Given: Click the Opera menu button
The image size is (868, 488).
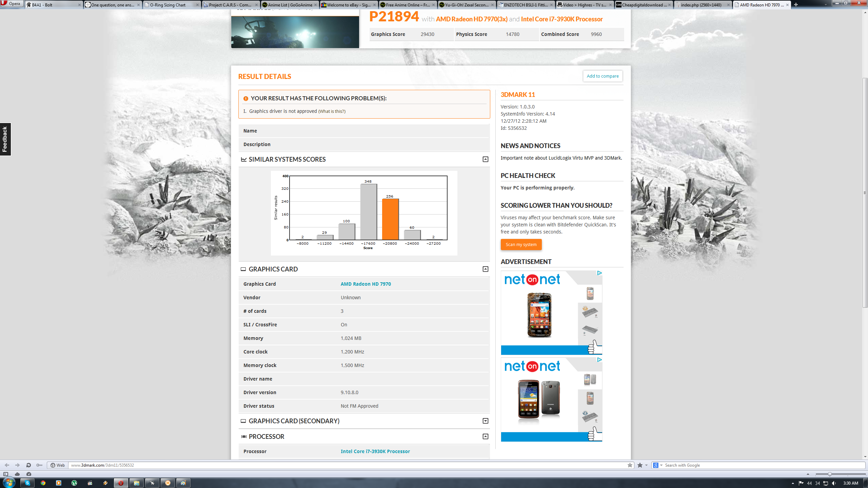Looking at the screenshot, I should click(x=12, y=4).
